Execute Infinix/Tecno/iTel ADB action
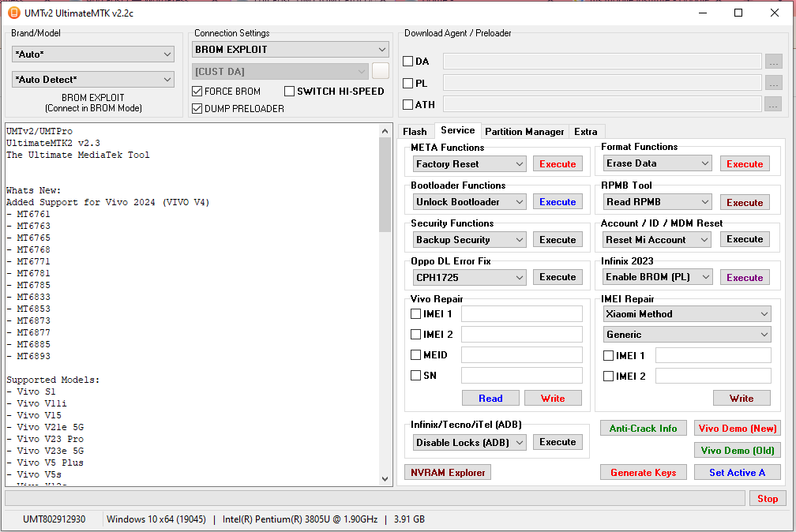 point(558,442)
